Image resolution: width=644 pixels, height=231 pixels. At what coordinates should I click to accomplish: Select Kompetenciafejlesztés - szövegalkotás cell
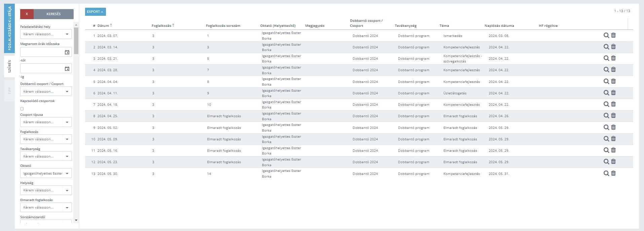pyautogui.click(x=462, y=58)
